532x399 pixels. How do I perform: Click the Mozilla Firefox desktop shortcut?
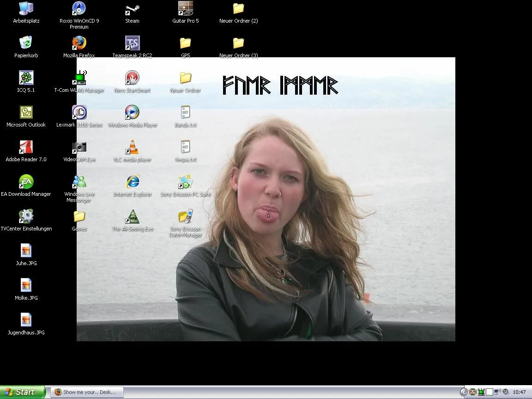(79, 43)
